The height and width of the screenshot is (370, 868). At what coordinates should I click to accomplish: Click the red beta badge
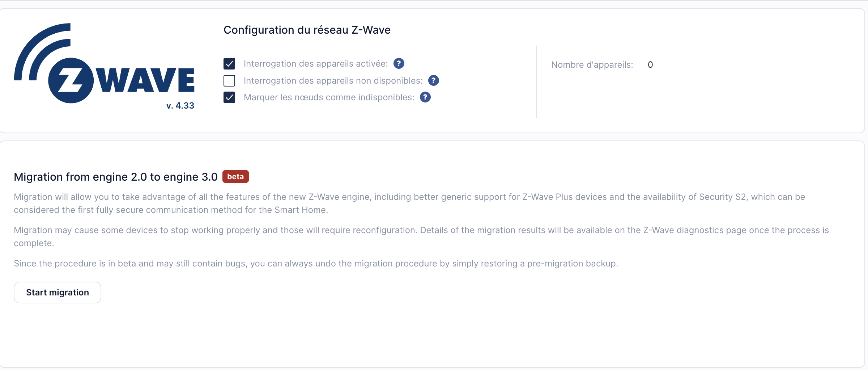pyautogui.click(x=235, y=177)
